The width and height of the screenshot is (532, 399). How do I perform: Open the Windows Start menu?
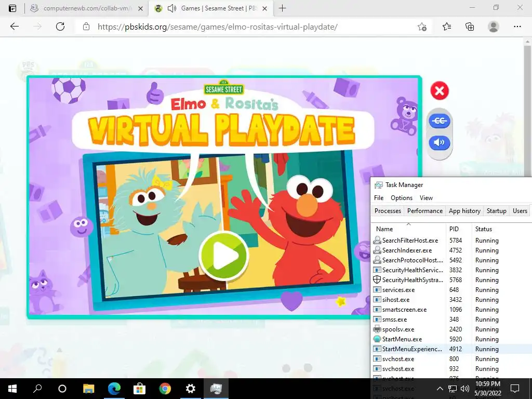coord(12,389)
